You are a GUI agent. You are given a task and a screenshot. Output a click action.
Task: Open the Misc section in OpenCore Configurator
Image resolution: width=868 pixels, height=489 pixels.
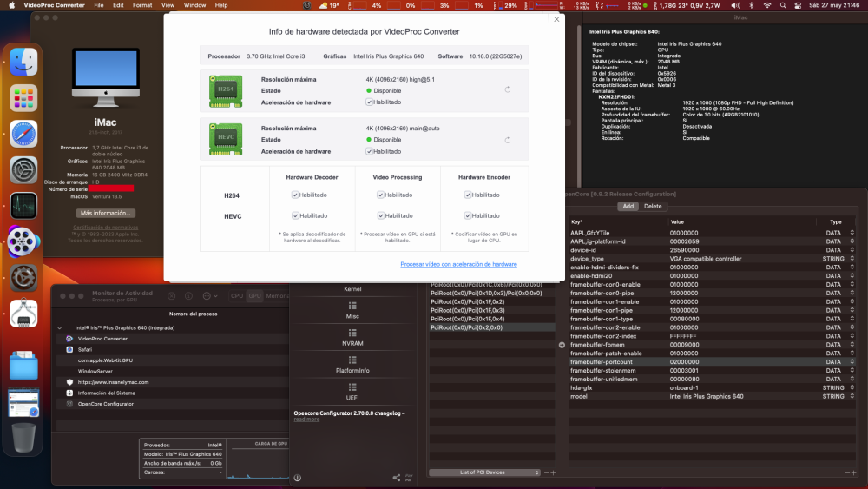tap(352, 311)
